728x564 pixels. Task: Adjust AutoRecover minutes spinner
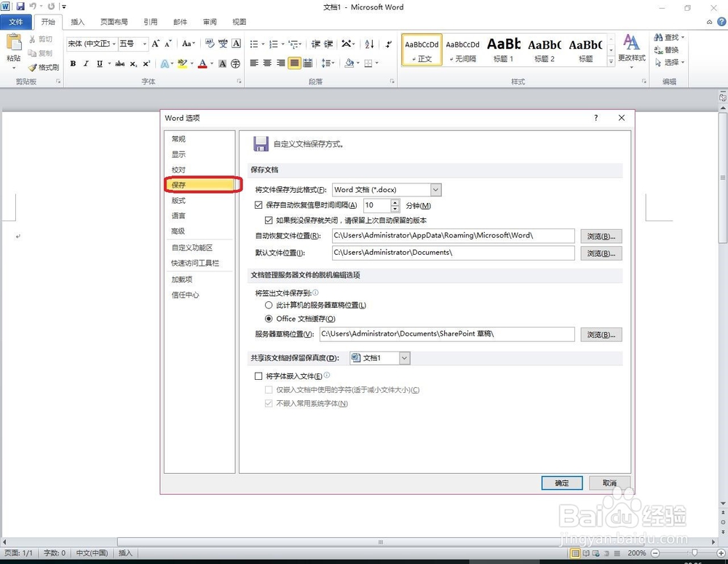[x=395, y=205]
